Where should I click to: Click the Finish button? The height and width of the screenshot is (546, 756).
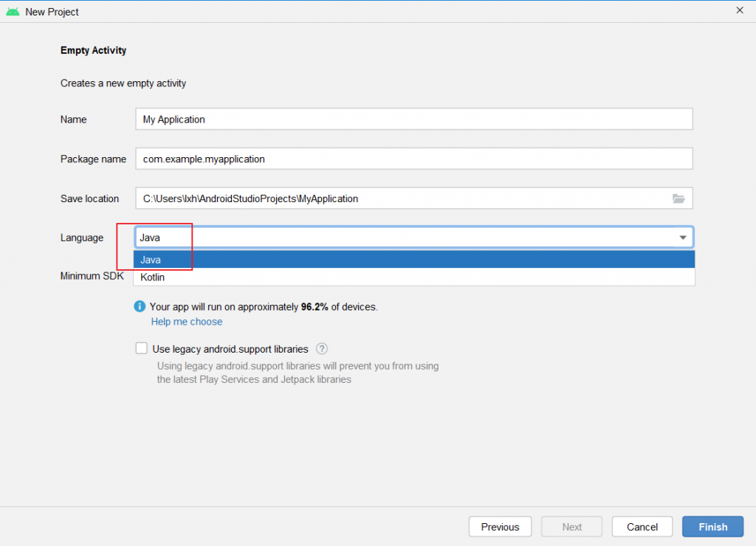712,527
